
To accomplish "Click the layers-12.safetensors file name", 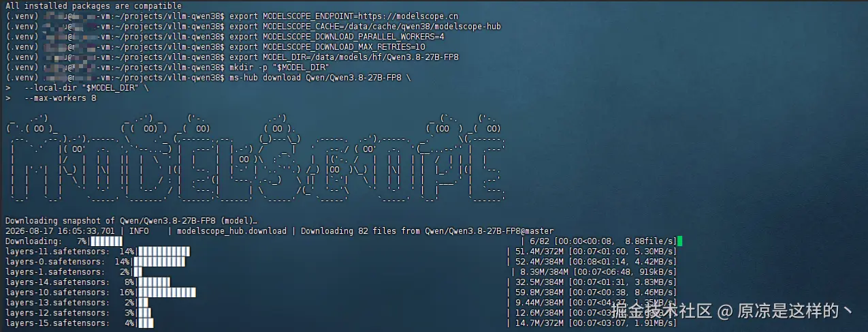I will click(57, 313).
